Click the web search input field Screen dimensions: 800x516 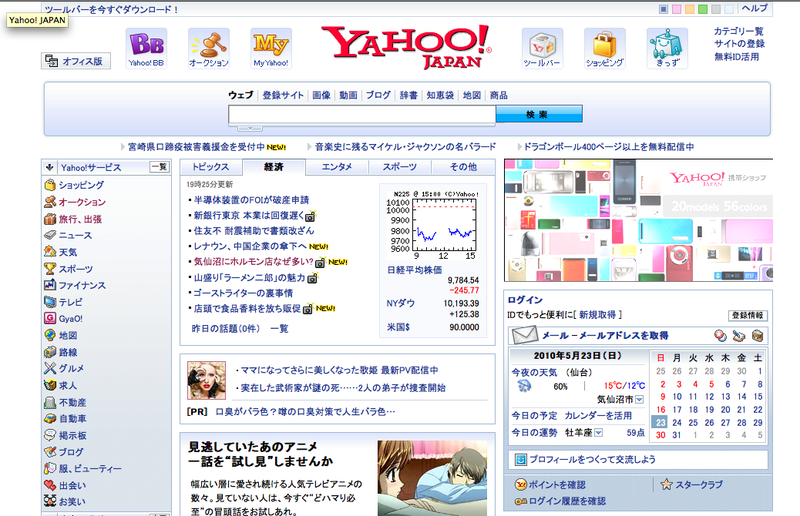pyautogui.click(x=362, y=115)
